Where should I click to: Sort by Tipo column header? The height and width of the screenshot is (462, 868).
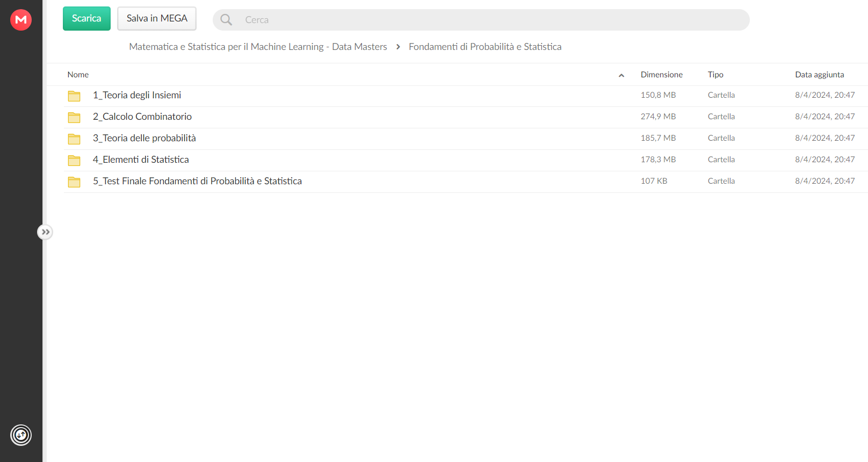click(715, 75)
